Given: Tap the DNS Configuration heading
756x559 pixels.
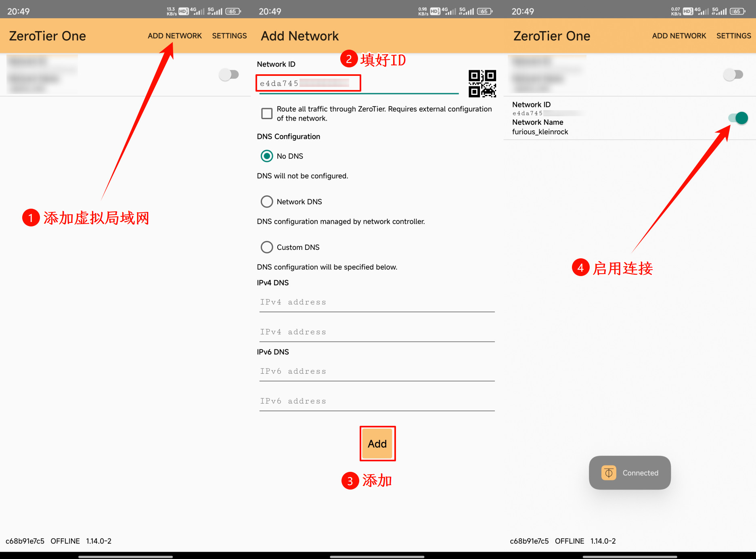Looking at the screenshot, I should pos(289,136).
